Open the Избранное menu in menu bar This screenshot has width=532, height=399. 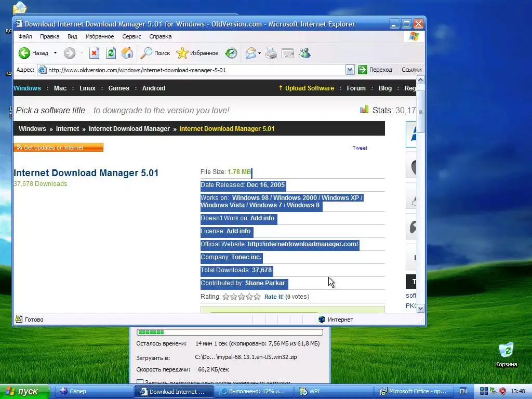[100, 36]
